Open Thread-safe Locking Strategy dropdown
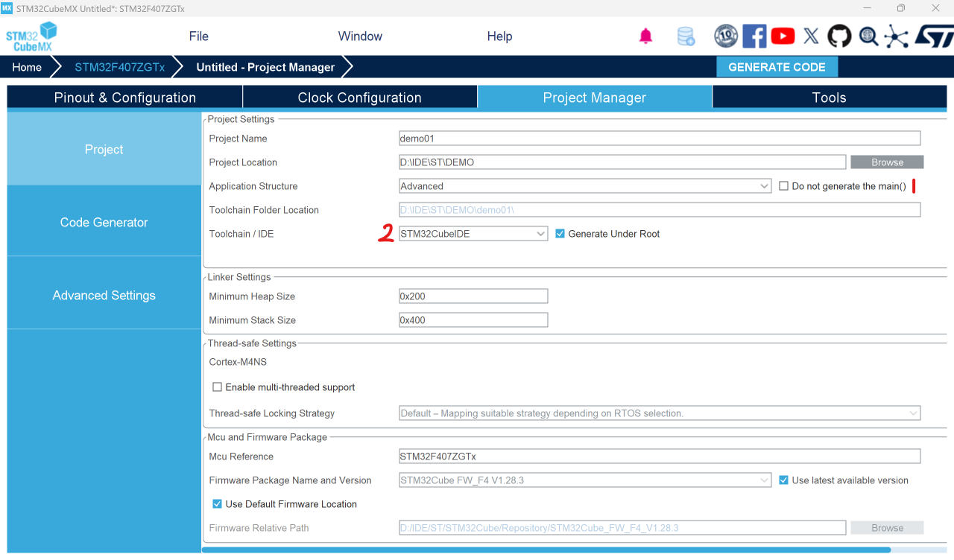 660,413
